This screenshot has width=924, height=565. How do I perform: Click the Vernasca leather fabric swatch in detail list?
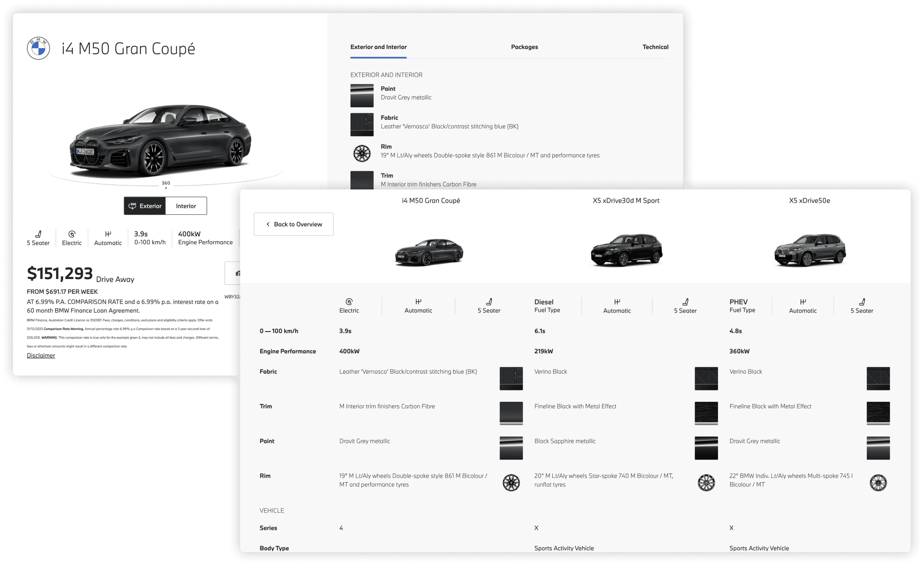coord(362,125)
